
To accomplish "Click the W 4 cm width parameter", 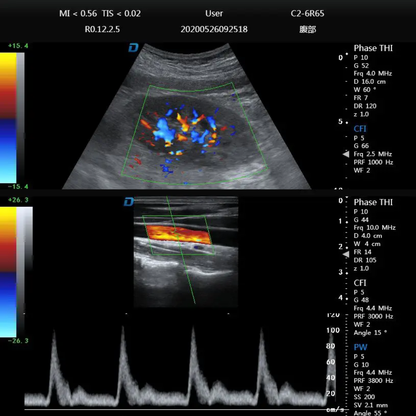I will pos(367,244).
